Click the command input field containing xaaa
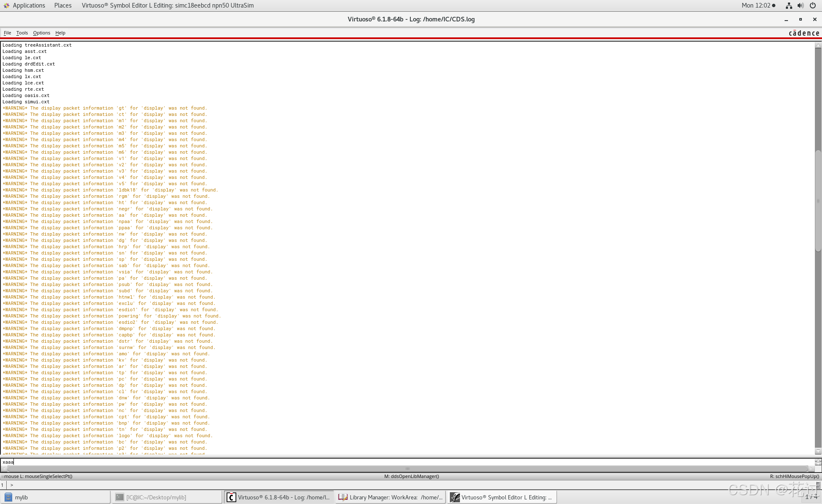 [x=403, y=462]
